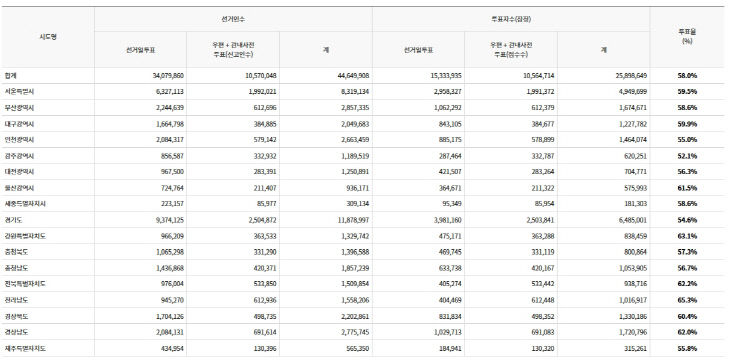Click the total value 44,649,908
Screen dimensions: 730x360
pyautogui.click(x=353, y=75)
